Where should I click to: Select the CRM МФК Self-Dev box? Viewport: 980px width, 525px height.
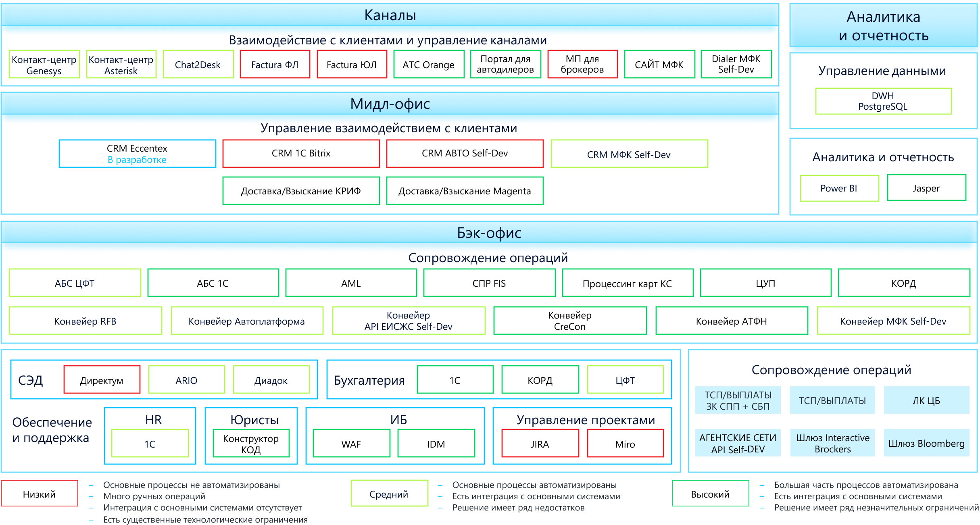pos(629,154)
